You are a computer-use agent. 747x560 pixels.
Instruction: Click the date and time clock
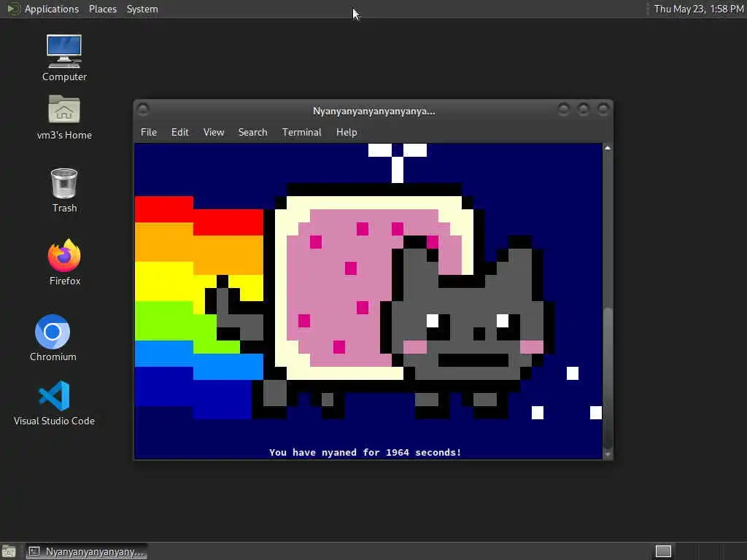[x=698, y=9]
